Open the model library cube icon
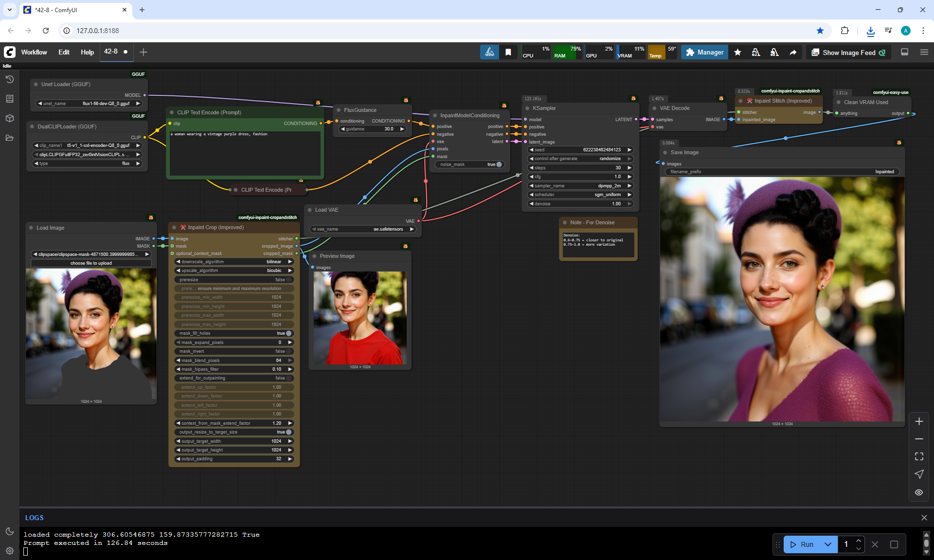Viewport: 934px width, 560px height. point(9,118)
